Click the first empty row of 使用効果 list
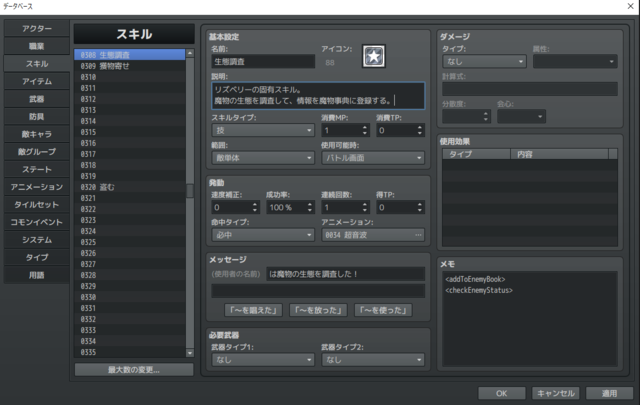Screen dimensions: 640x405 click(530, 165)
